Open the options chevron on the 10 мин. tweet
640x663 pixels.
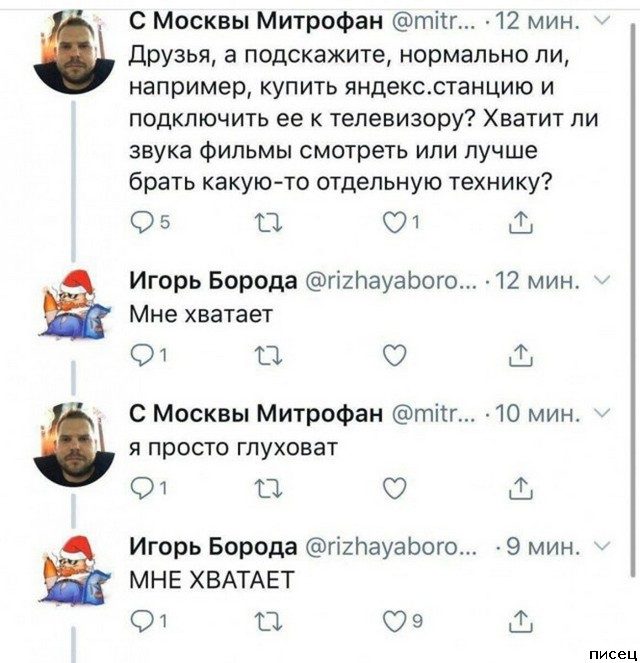pyautogui.click(x=599, y=411)
